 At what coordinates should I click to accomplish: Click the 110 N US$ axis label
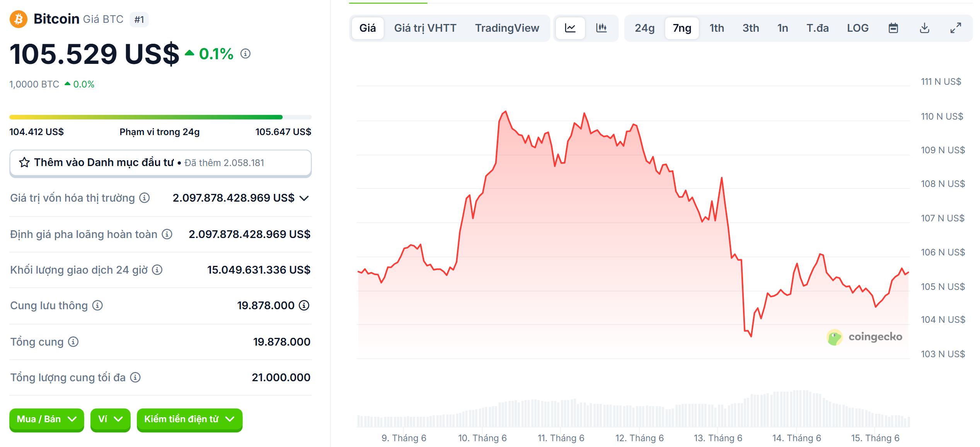942,116
